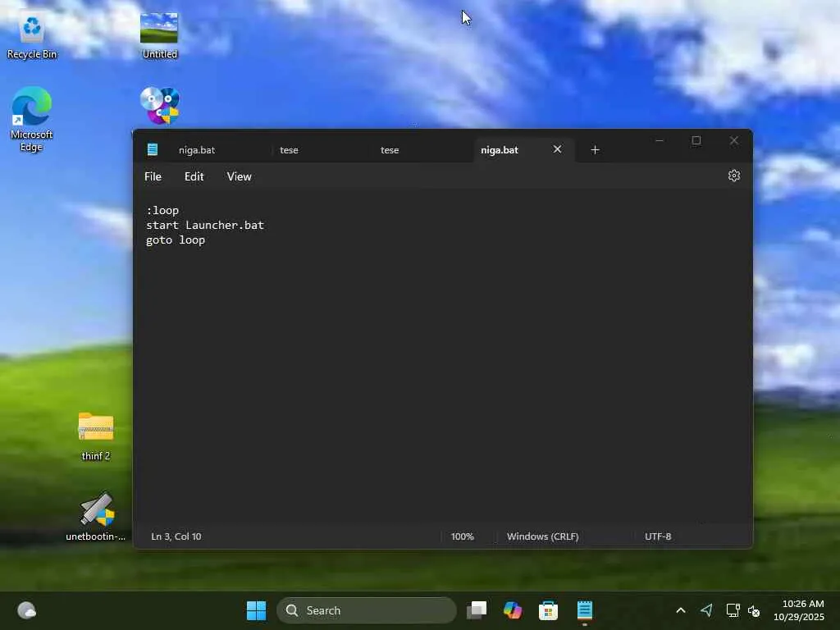Open Task View from taskbar
Viewport: 840px width, 630px height.
(x=477, y=610)
